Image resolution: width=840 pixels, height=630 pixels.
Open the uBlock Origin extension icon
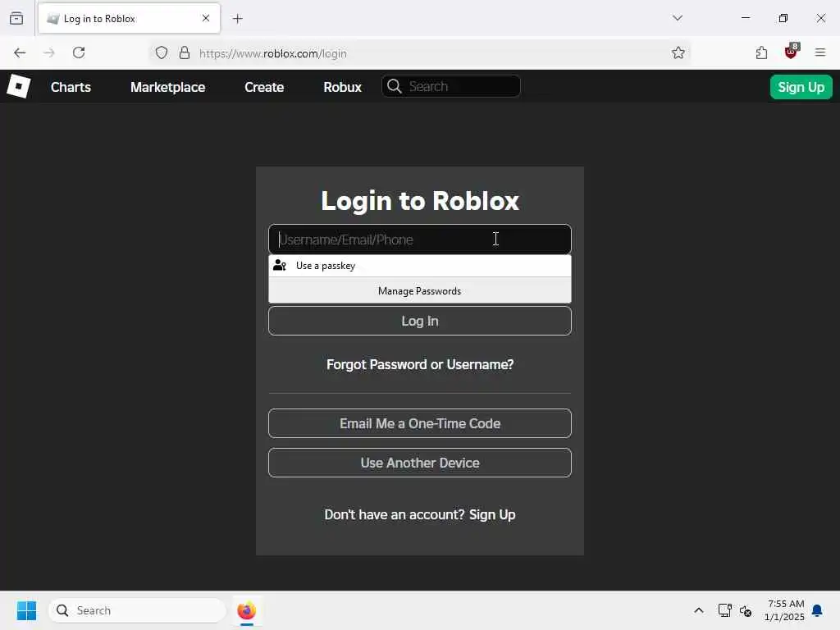click(792, 52)
